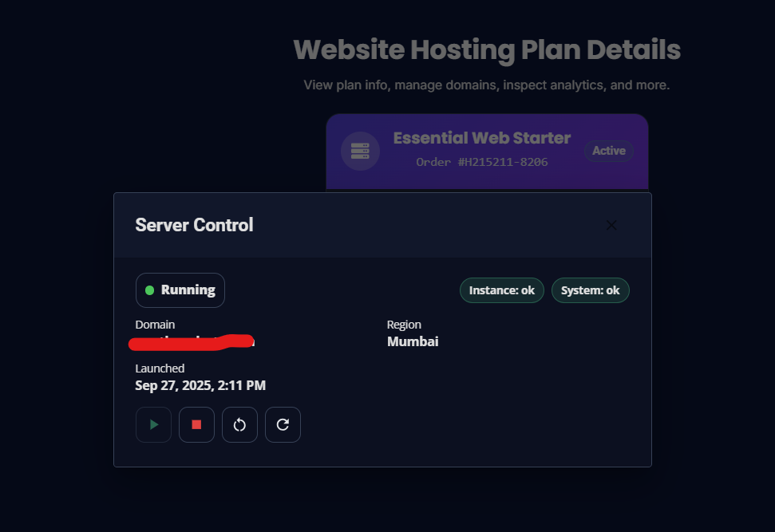The height and width of the screenshot is (532, 775).
Task: Start the server with the green play icon
Action: tap(153, 424)
